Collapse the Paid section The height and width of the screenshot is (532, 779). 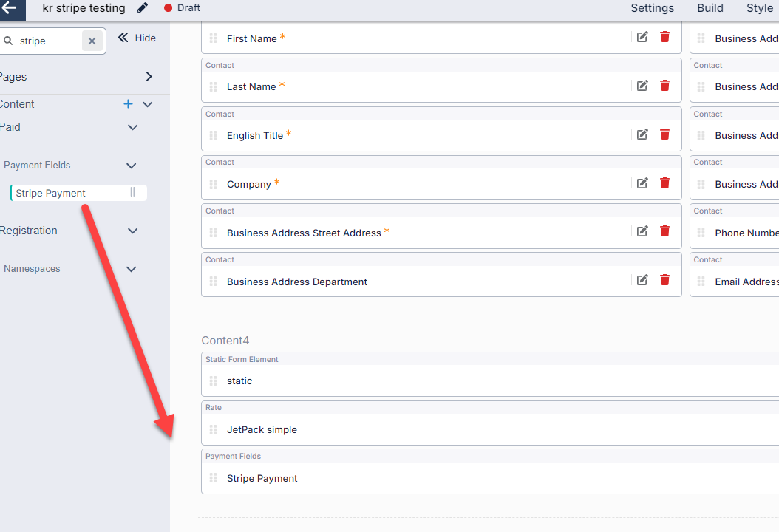[x=133, y=127]
